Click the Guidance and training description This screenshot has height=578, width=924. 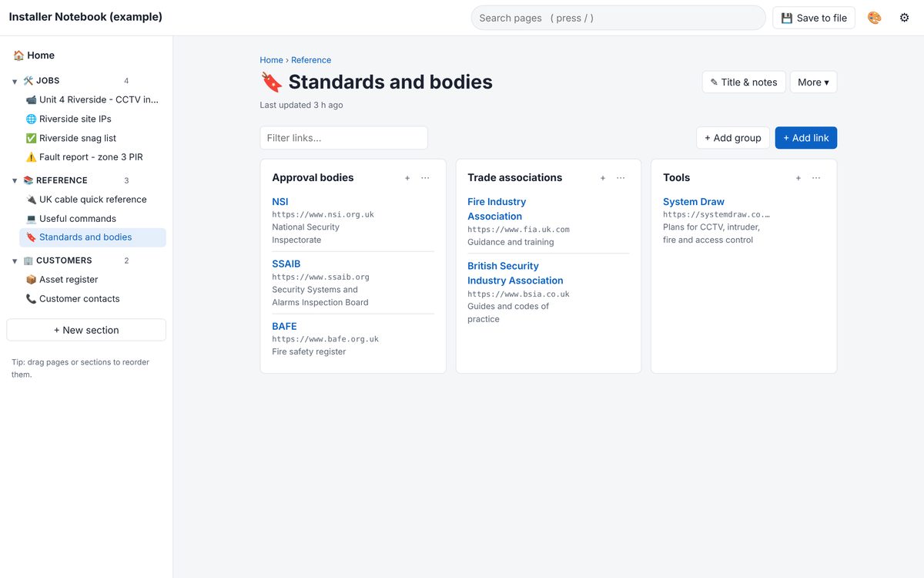511,242
